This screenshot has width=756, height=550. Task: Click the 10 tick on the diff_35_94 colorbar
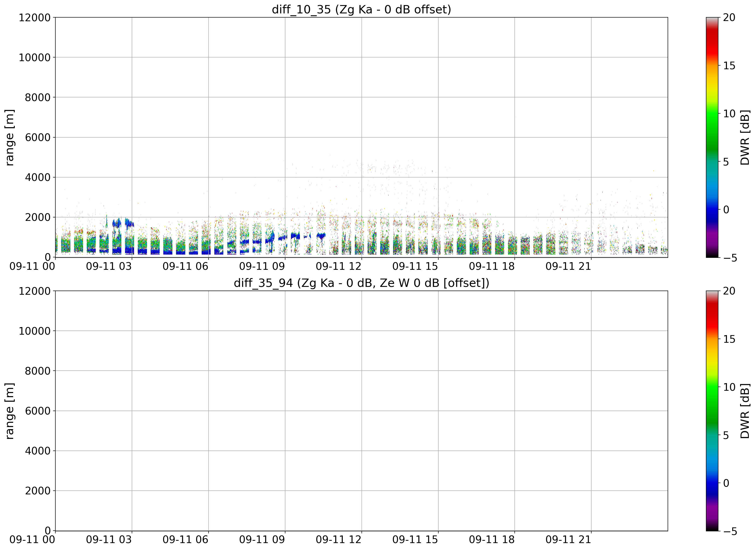tap(729, 387)
